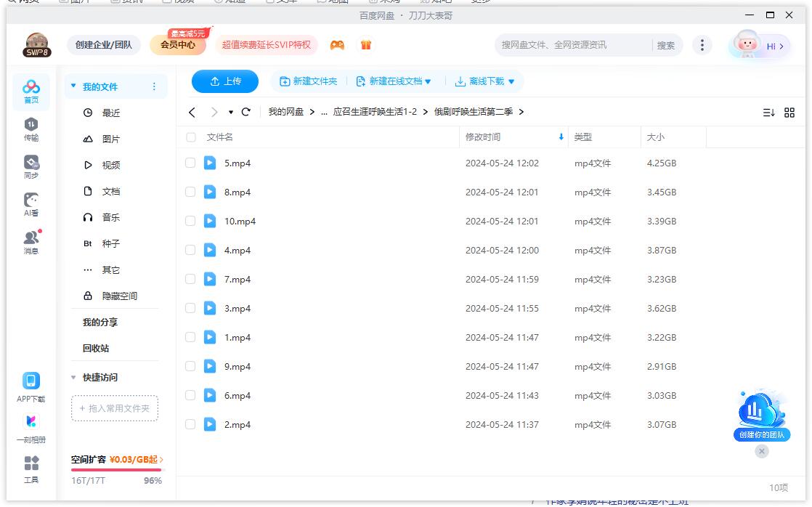Select the checkbox for 5.mp4
The image size is (812, 507).
[x=190, y=163]
